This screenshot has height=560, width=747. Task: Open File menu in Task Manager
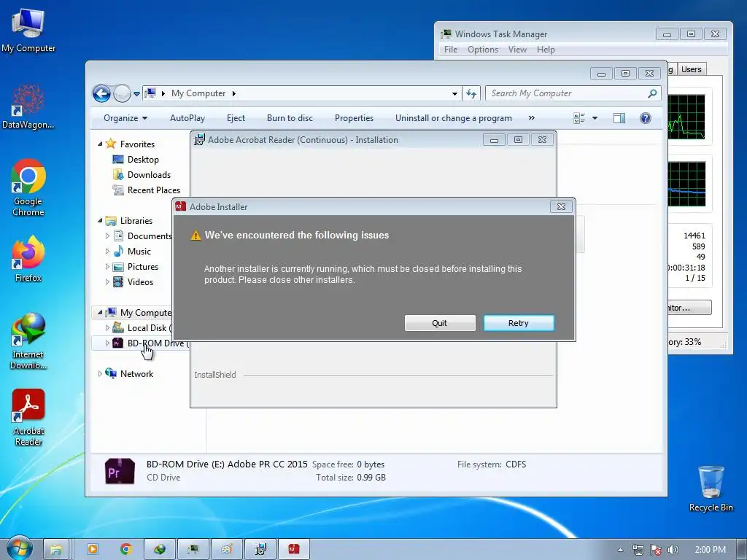[451, 50]
